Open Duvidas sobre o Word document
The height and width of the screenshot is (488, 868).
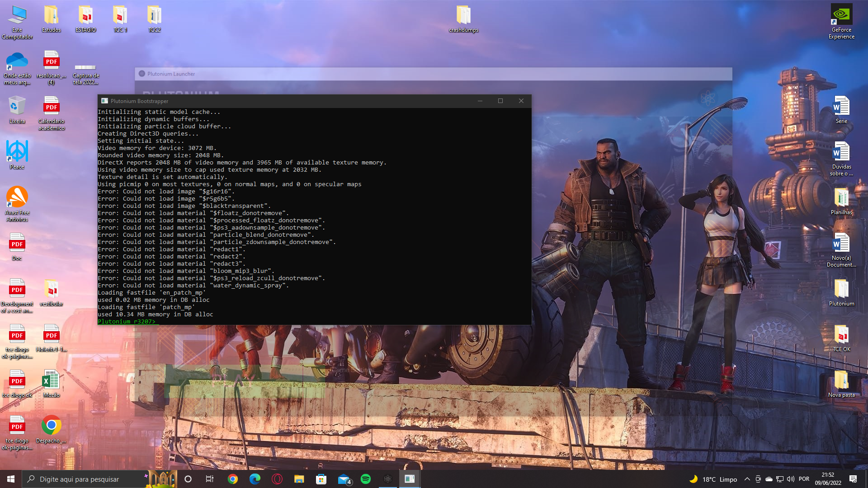[841, 159]
